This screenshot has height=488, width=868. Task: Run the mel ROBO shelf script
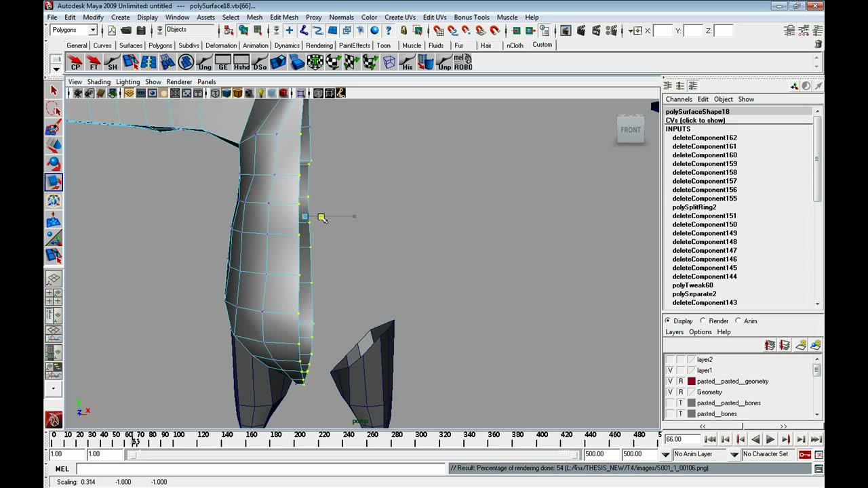tap(462, 63)
